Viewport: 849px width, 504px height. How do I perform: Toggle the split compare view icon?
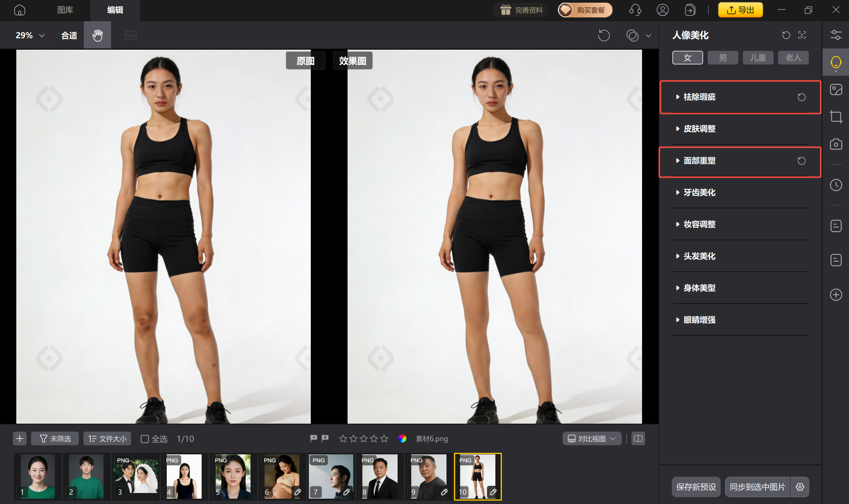pos(638,438)
